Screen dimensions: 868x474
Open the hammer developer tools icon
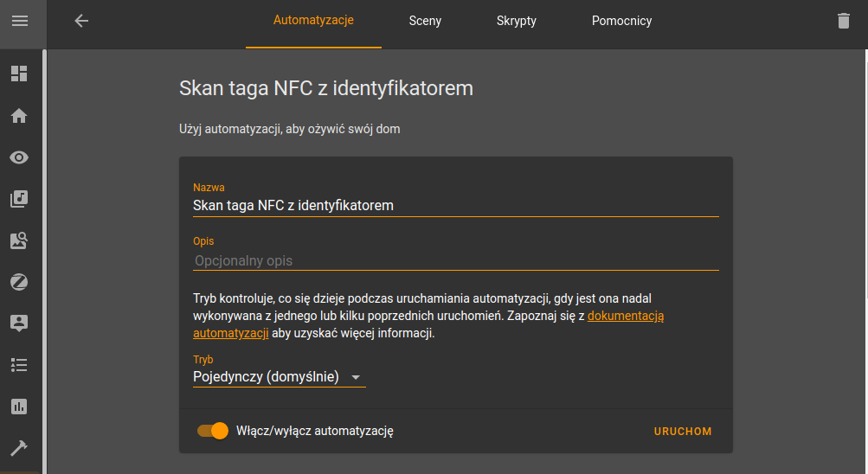click(19, 447)
